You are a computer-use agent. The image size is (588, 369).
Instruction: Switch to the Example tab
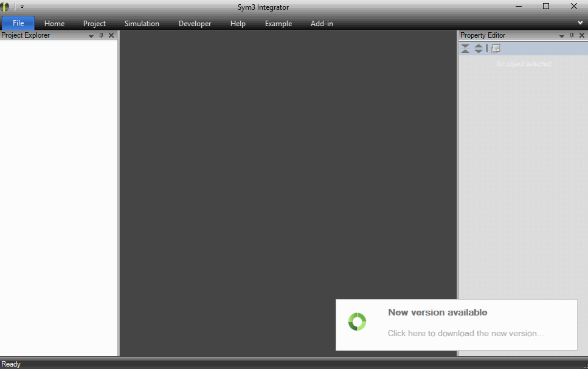(278, 24)
